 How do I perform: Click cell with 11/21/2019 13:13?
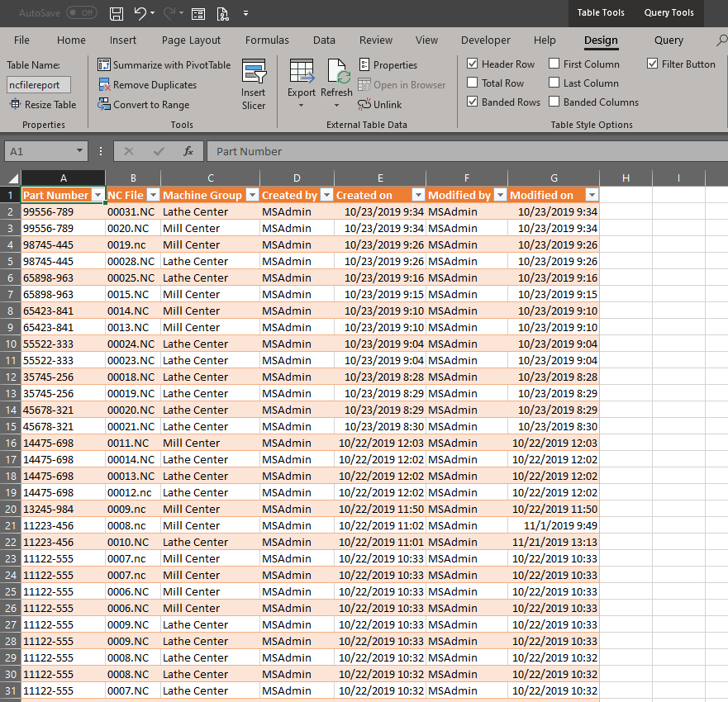coord(554,543)
